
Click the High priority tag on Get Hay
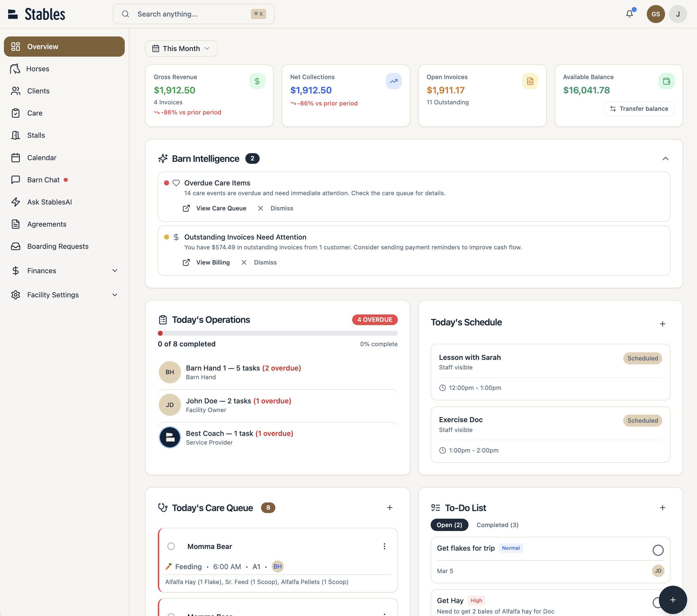(x=476, y=600)
